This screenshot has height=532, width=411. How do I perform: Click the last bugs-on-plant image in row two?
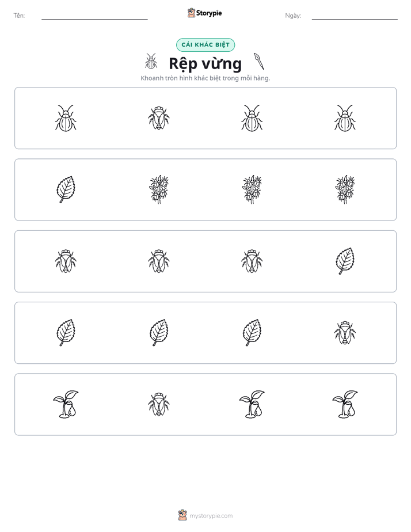pyautogui.click(x=345, y=189)
